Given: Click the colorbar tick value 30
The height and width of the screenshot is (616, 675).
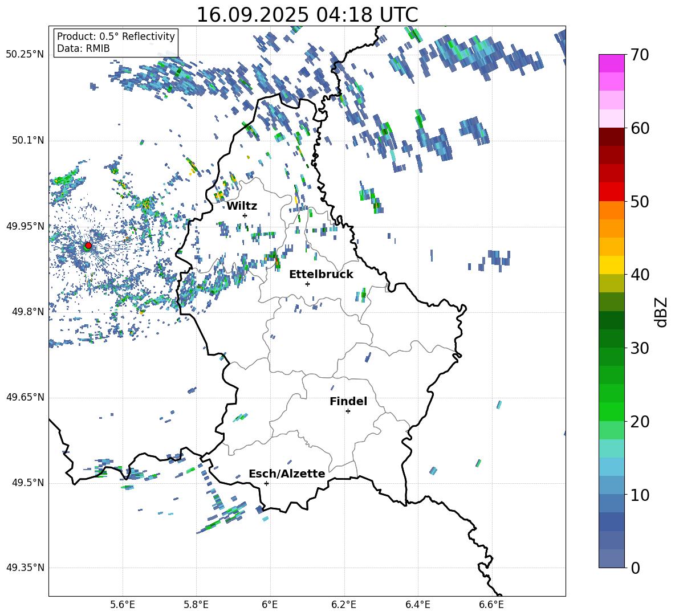Looking at the screenshot, I should click(x=639, y=348).
